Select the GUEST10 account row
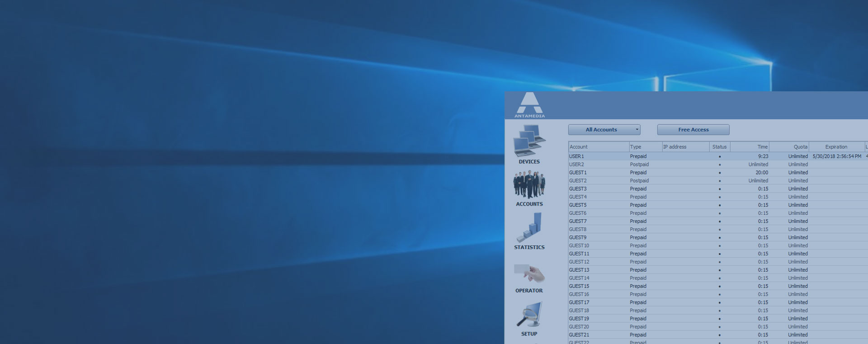The image size is (868, 344). click(x=718, y=246)
